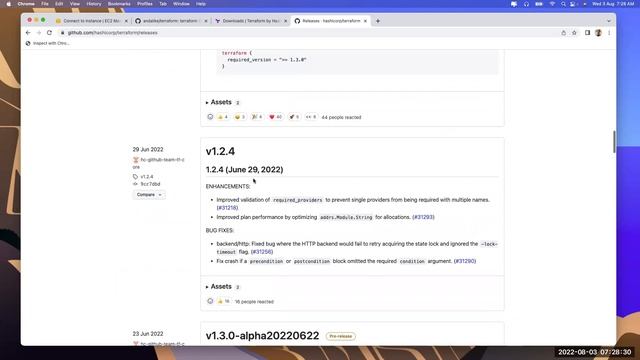Open the Apple menu
This screenshot has width=640, height=360.
click(x=8, y=4)
